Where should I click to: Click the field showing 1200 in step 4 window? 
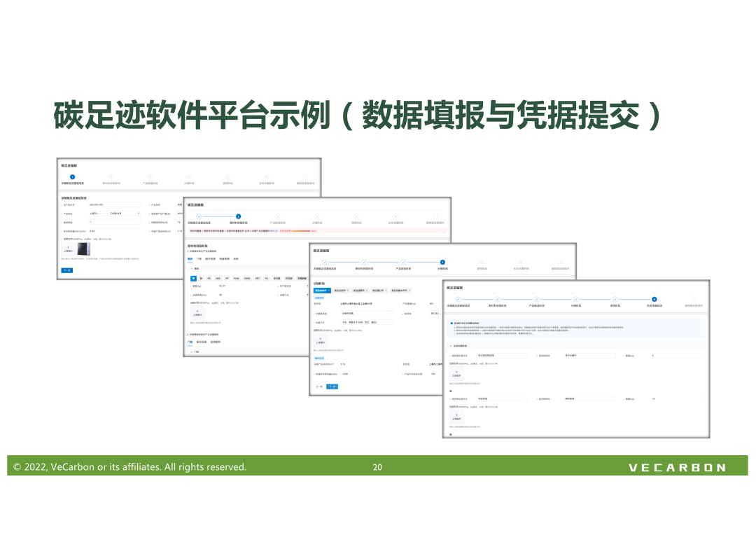pyautogui.click(x=367, y=374)
